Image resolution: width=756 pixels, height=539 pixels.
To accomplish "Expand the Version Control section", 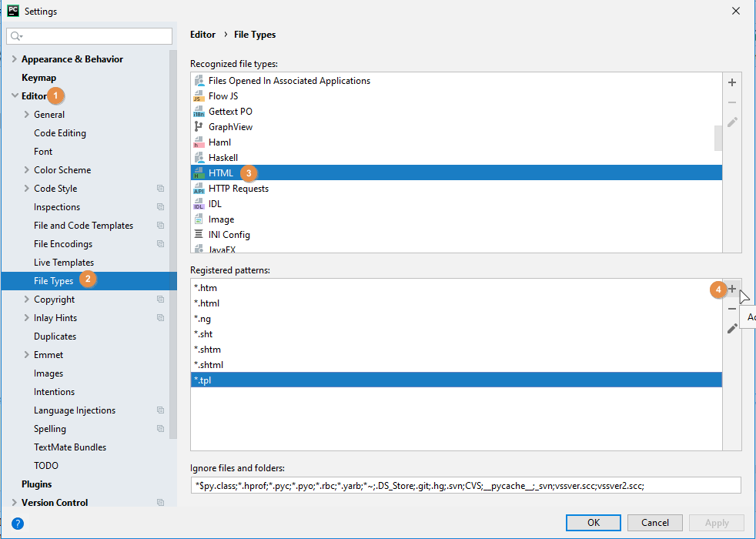I will 14,502.
